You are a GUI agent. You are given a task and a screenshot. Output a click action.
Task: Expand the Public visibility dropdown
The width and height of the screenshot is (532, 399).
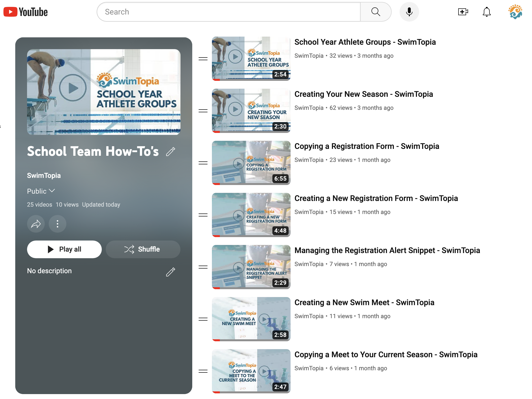[x=41, y=191]
